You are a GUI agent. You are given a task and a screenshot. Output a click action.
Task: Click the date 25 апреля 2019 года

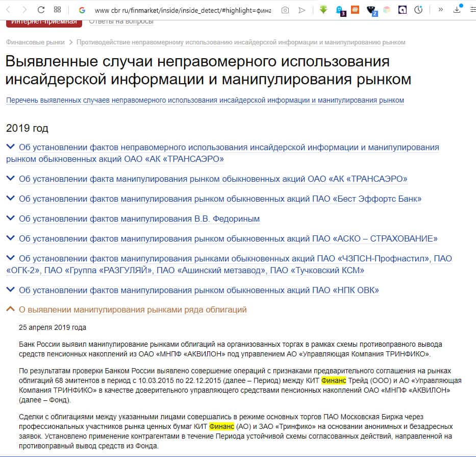point(53,327)
